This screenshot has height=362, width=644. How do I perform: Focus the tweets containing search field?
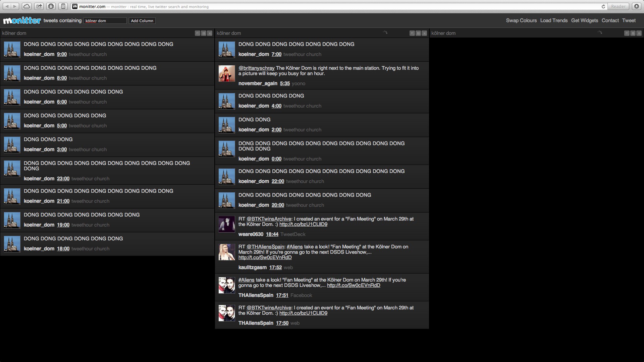(x=105, y=21)
